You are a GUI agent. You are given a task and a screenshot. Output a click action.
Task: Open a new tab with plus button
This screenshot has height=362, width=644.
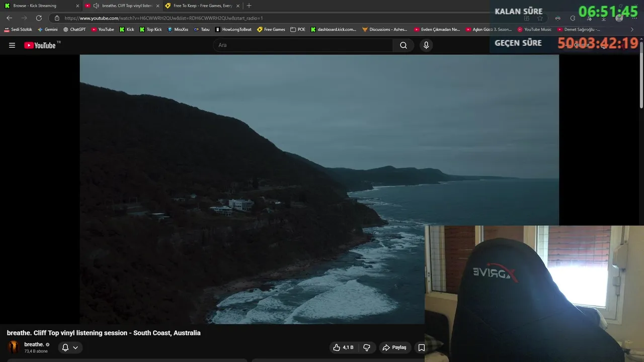click(x=249, y=6)
